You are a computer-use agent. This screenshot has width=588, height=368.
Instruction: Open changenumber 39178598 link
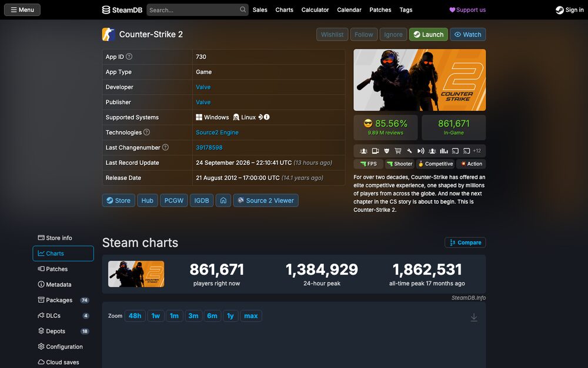pos(209,148)
